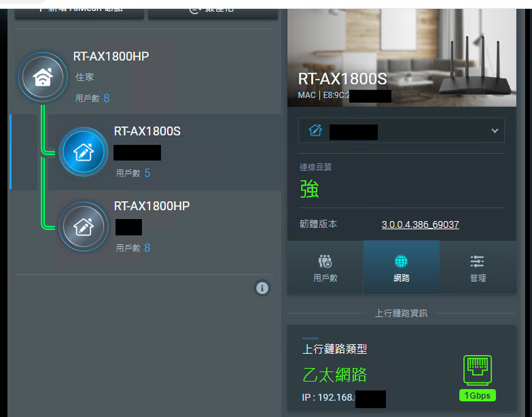Click the connection quality value 強

tap(310, 189)
